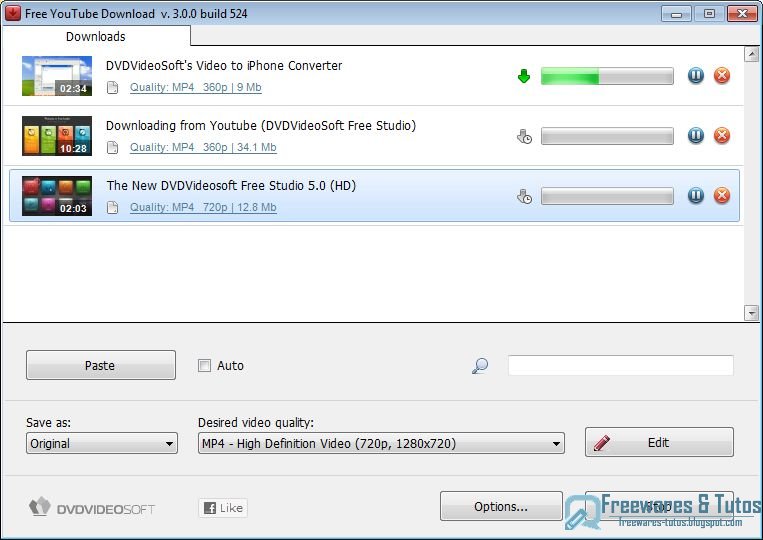The image size is (763, 540).
Task: Pause the Free Studio 5.0 (HD) download
Action: tap(695, 195)
